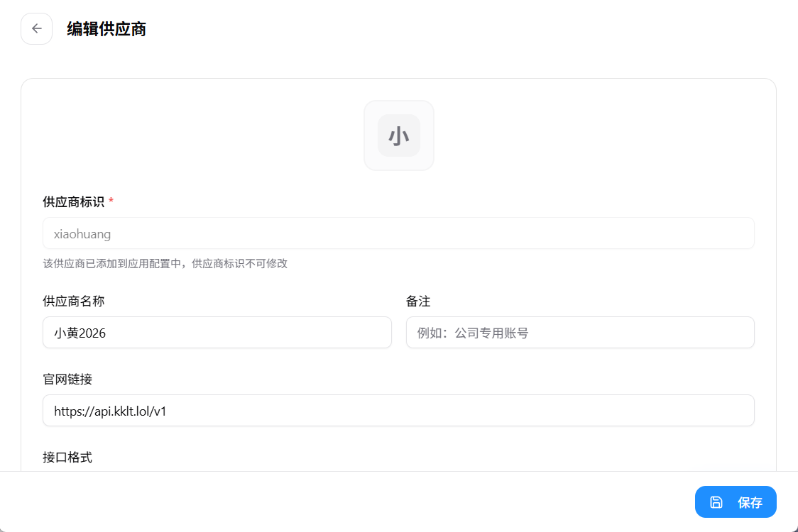Click the 编辑供应商 page title
Screen dimensions: 798x532
point(106,29)
